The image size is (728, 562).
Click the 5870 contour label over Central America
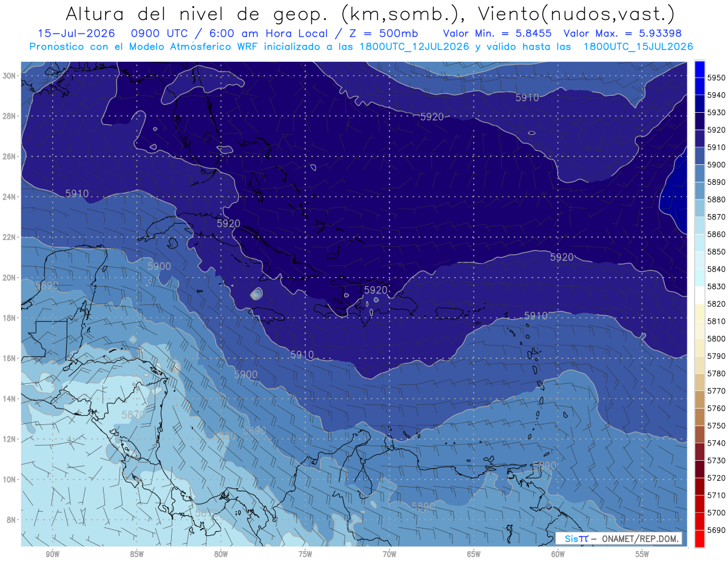click(133, 415)
